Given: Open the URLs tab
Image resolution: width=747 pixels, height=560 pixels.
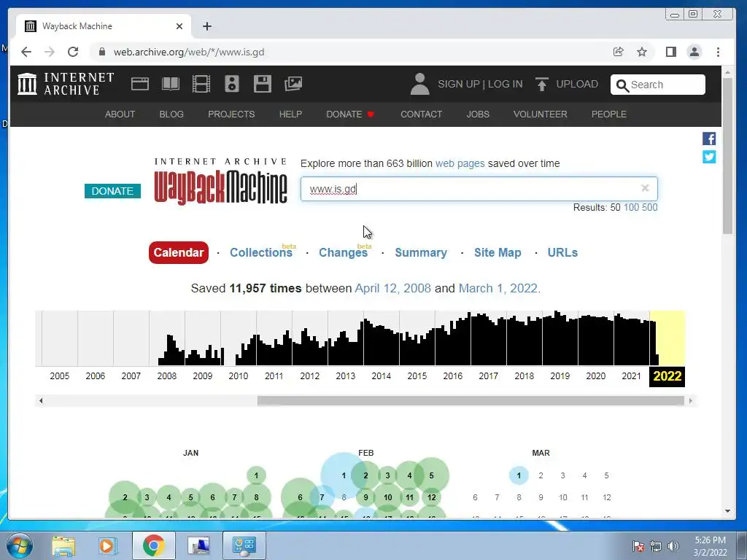Looking at the screenshot, I should (562, 252).
